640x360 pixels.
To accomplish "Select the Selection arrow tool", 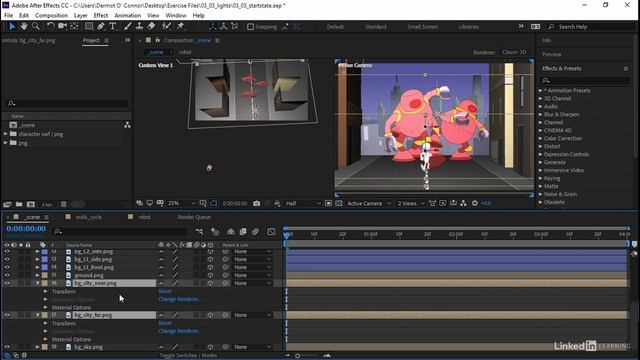I will pyautogui.click(x=12, y=27).
